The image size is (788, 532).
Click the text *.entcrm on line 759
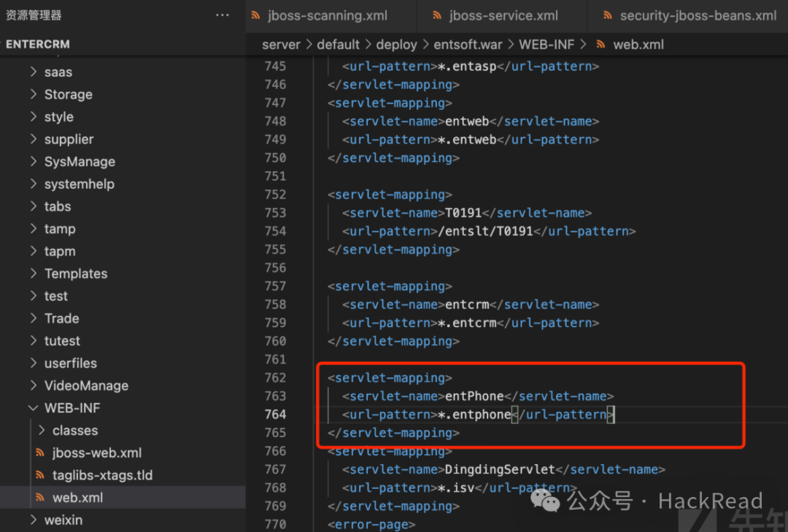pos(468,323)
